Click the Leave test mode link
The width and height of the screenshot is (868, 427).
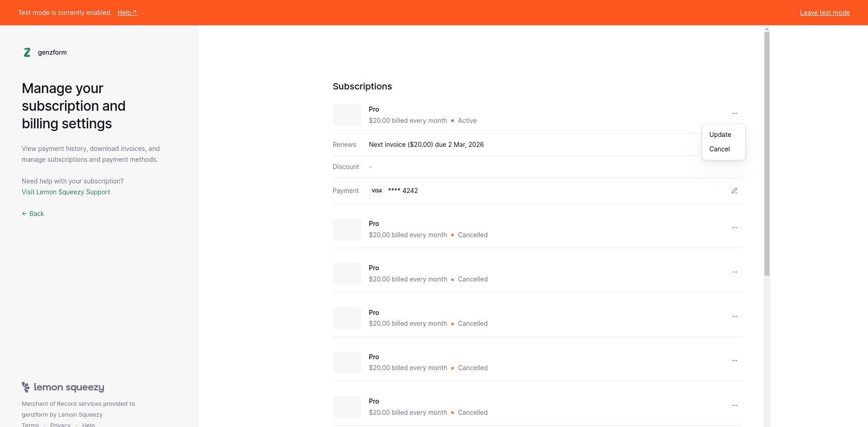[x=825, y=13]
